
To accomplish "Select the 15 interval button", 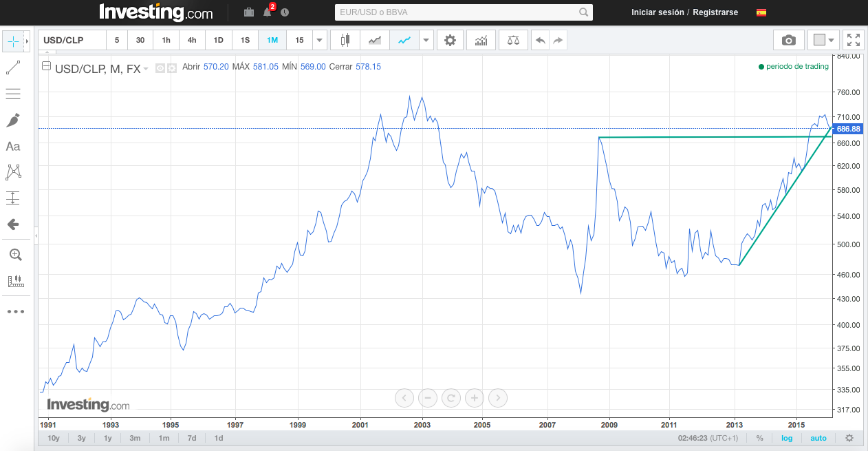I will point(299,41).
